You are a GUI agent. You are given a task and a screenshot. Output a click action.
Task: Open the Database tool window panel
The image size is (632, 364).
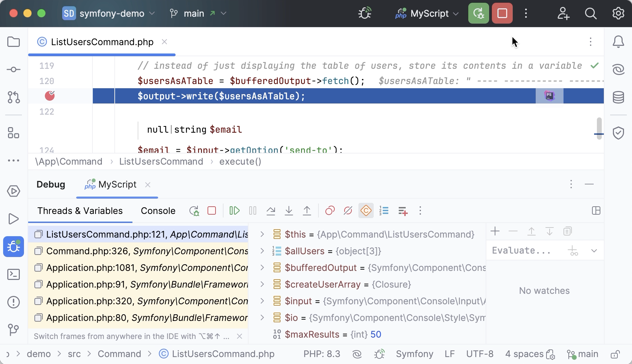click(618, 97)
